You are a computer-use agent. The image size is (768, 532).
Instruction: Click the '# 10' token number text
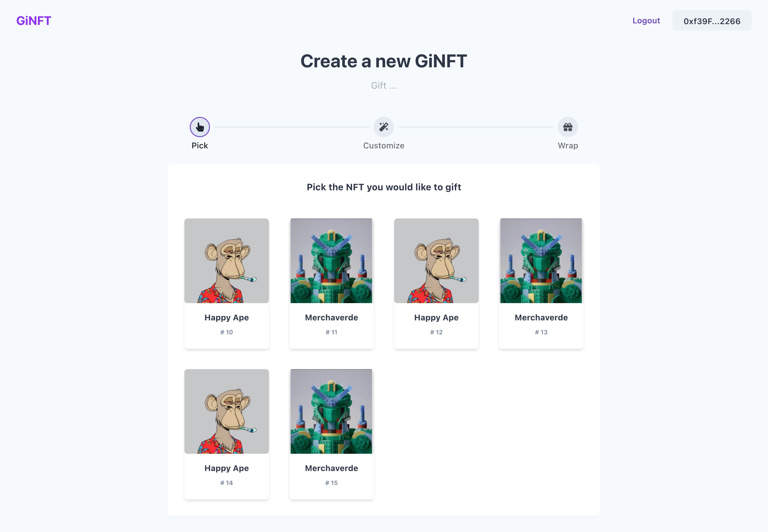[x=227, y=332]
